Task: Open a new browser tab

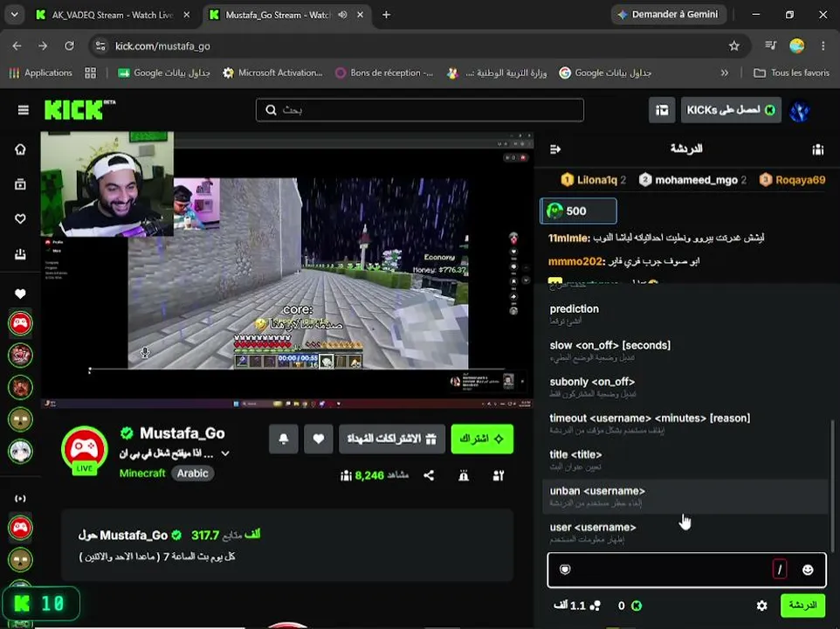Action: pos(386,15)
